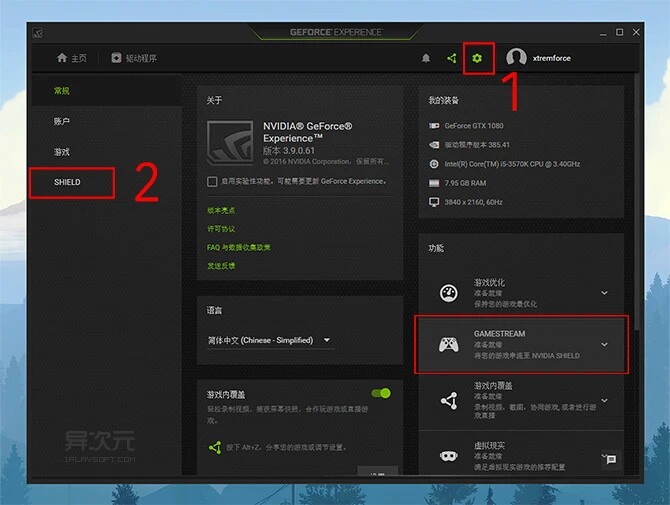The image size is (670, 505).
Task: Switch to the 驱动程序 drivers tab
Action: click(x=134, y=58)
